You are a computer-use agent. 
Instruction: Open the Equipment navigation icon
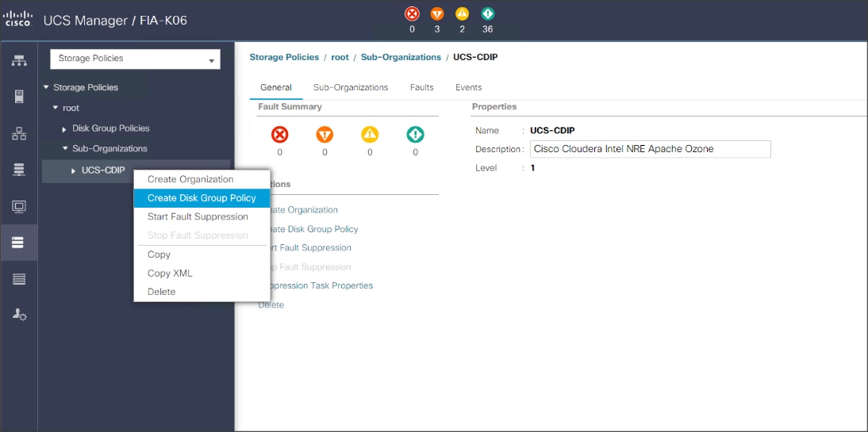(x=19, y=60)
